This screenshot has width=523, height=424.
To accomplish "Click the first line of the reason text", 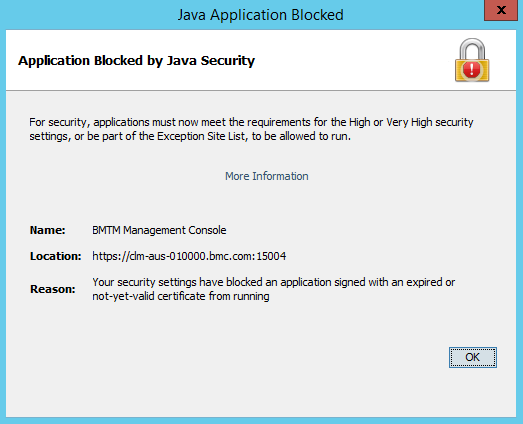I will tap(274, 282).
